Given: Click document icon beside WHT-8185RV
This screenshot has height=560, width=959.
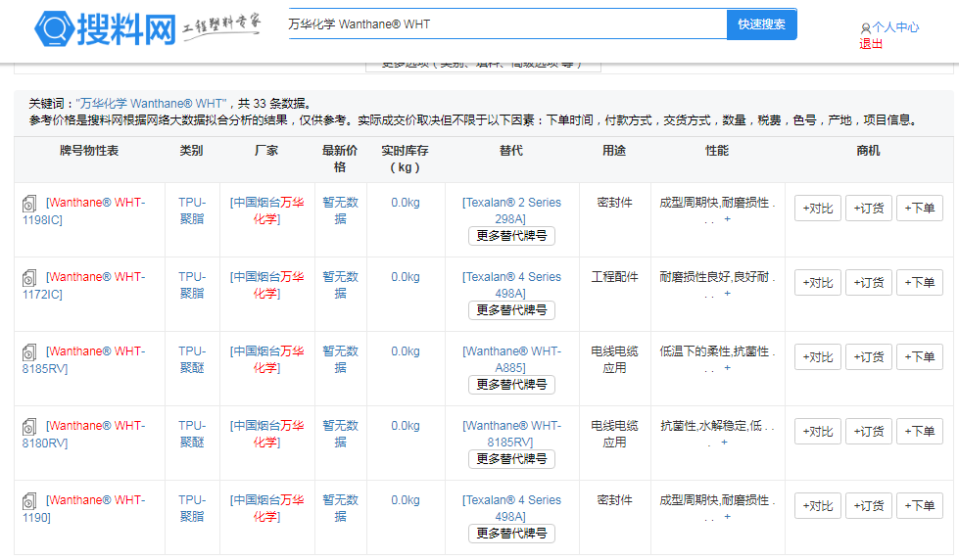Looking at the screenshot, I should point(30,352).
